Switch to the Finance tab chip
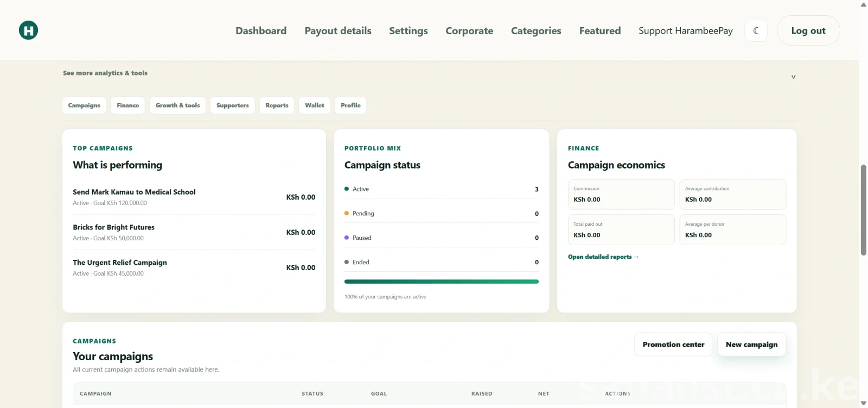The image size is (868, 408). [x=128, y=105]
